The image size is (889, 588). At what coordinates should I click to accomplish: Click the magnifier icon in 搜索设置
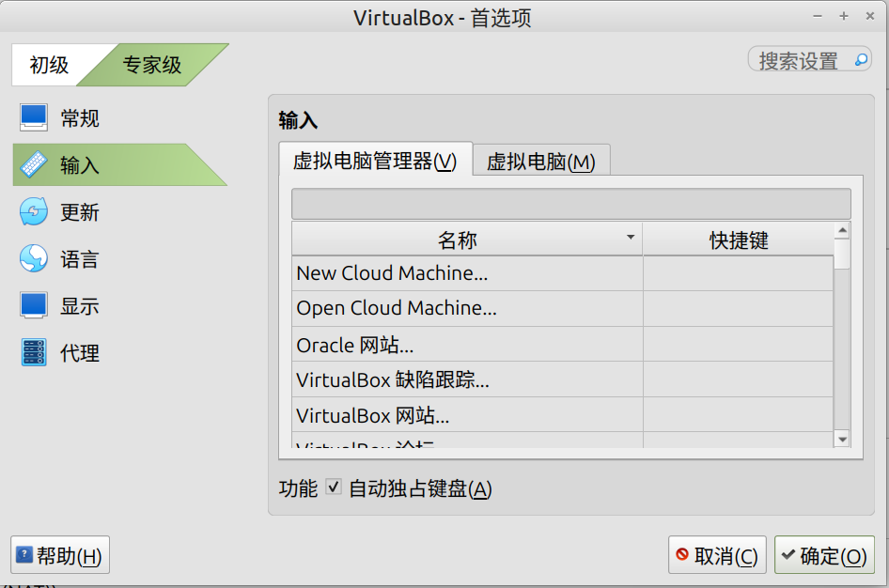point(861,59)
